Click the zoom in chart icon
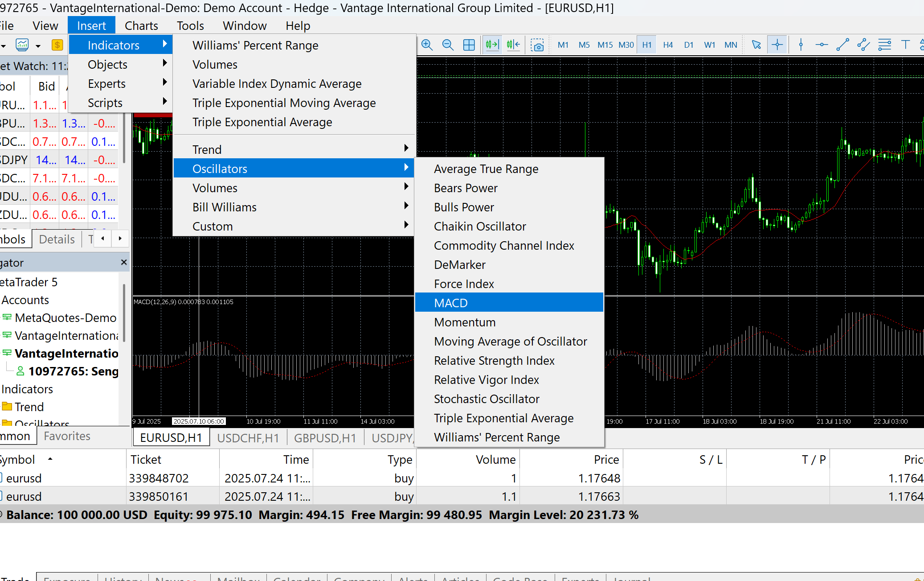The width and height of the screenshot is (924, 581). coord(427,45)
